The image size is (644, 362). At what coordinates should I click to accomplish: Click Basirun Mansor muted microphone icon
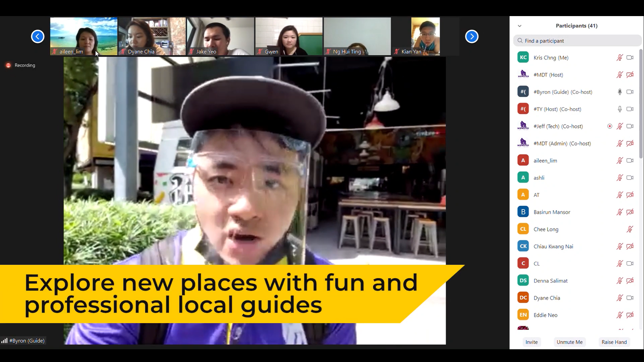click(620, 212)
